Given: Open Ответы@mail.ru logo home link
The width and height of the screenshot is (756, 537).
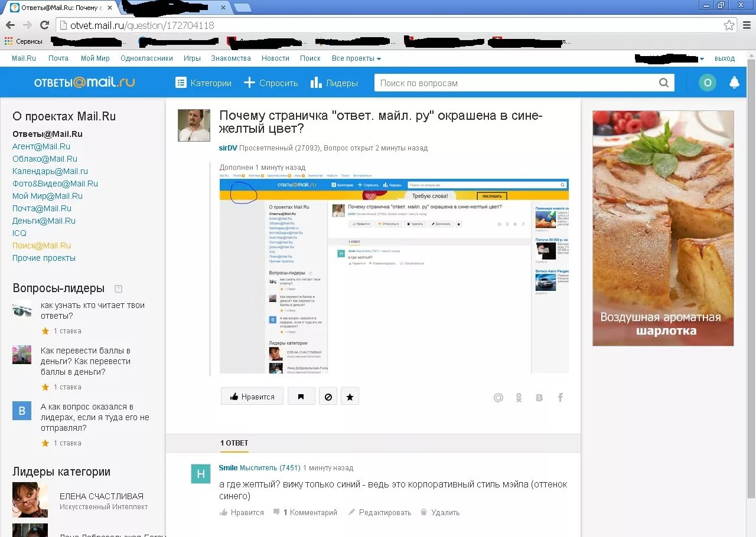Looking at the screenshot, I should [84, 83].
